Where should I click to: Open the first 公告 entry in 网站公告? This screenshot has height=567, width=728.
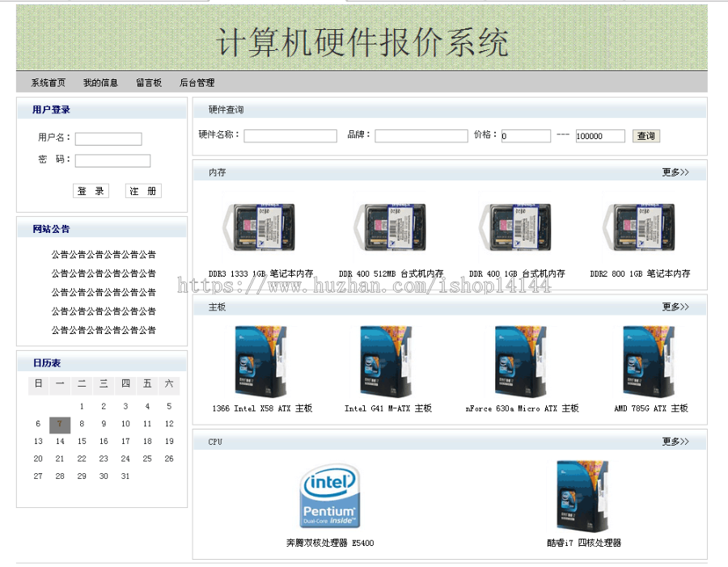pyautogui.click(x=104, y=255)
